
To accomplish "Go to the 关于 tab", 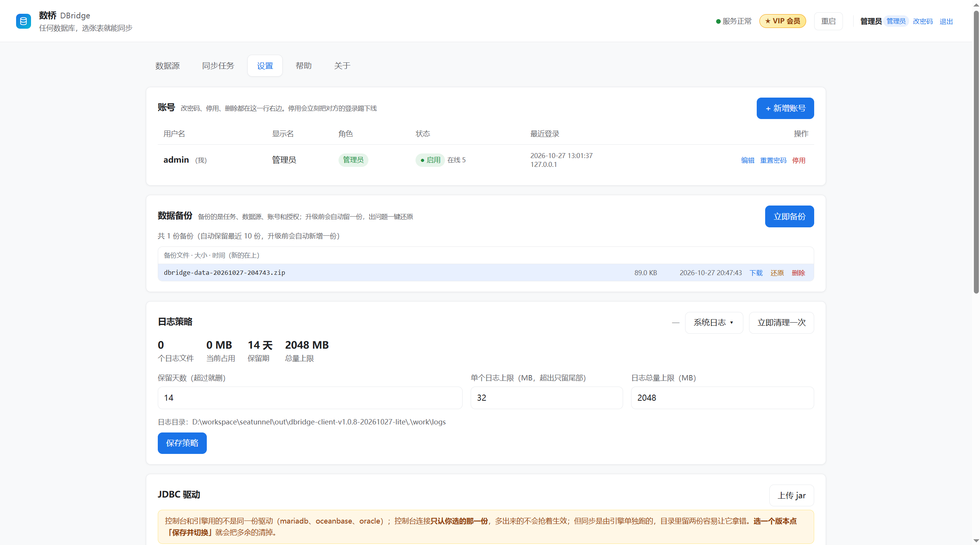I will pos(342,66).
